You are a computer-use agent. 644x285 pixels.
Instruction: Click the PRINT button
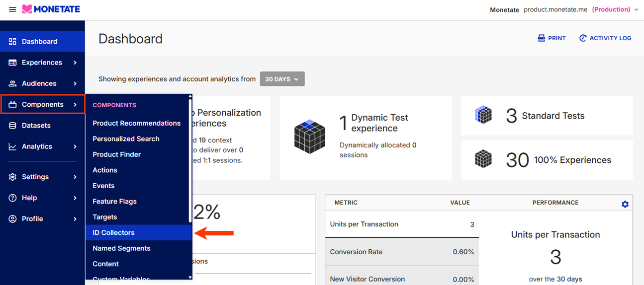pos(552,38)
